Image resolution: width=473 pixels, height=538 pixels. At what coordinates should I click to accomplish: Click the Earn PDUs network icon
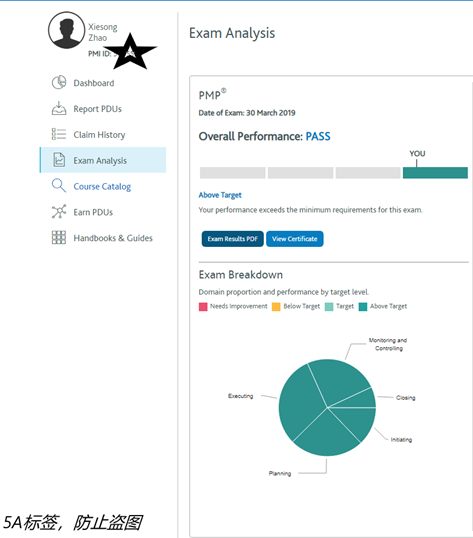point(59,212)
